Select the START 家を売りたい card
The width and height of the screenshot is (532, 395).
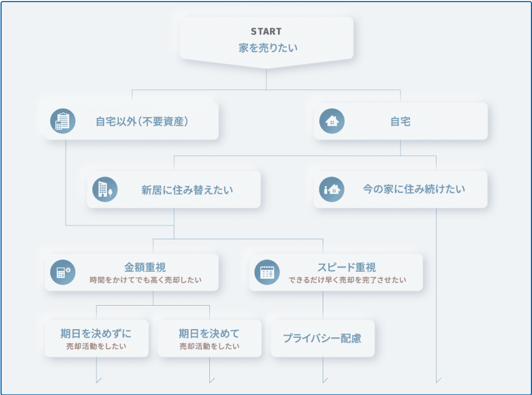pos(266,39)
